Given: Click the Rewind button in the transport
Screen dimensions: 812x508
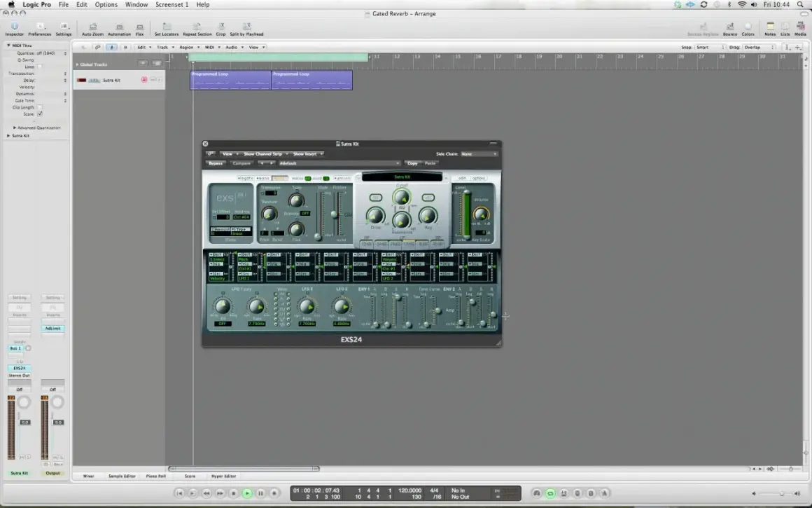Looking at the screenshot, I should click(206, 493).
